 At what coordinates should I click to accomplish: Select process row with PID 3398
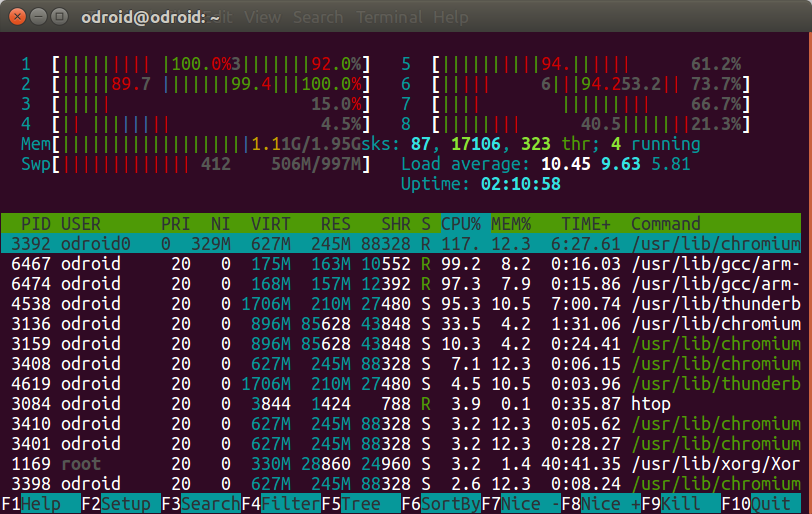coord(401,484)
